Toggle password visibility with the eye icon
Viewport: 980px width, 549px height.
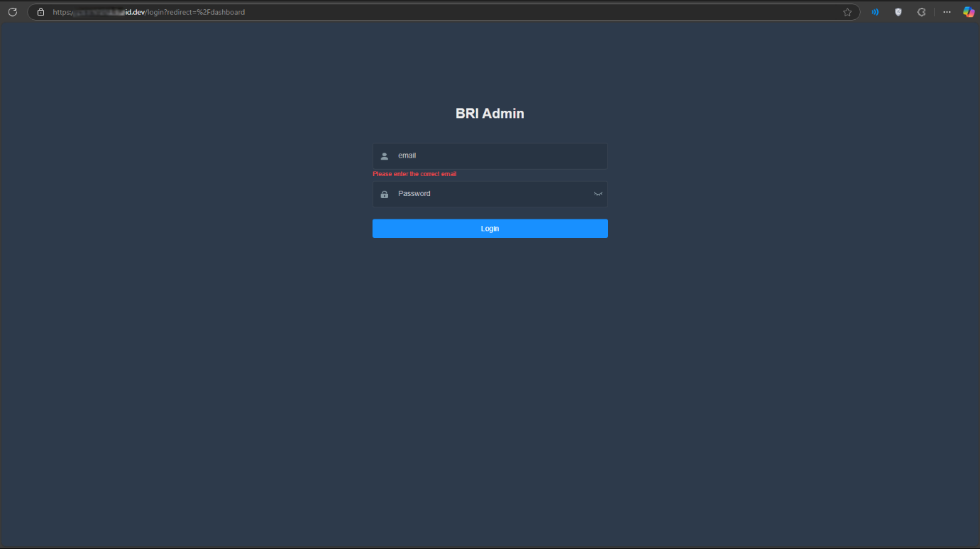[598, 194]
